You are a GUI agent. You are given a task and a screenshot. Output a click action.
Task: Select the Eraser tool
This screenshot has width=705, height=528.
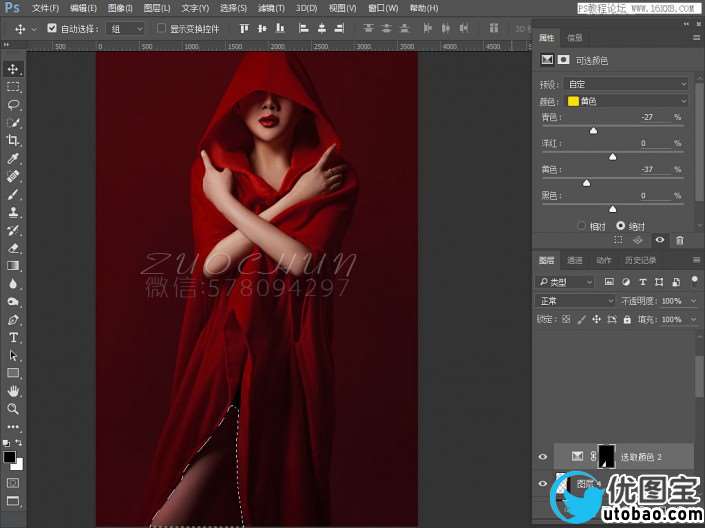tap(13, 248)
